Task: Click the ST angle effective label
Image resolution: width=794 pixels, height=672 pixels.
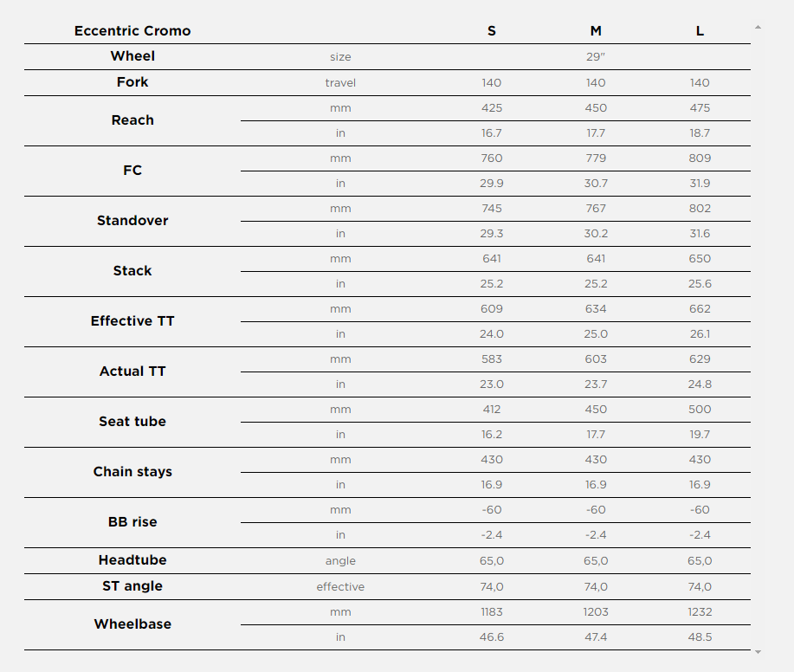Action: click(x=340, y=587)
